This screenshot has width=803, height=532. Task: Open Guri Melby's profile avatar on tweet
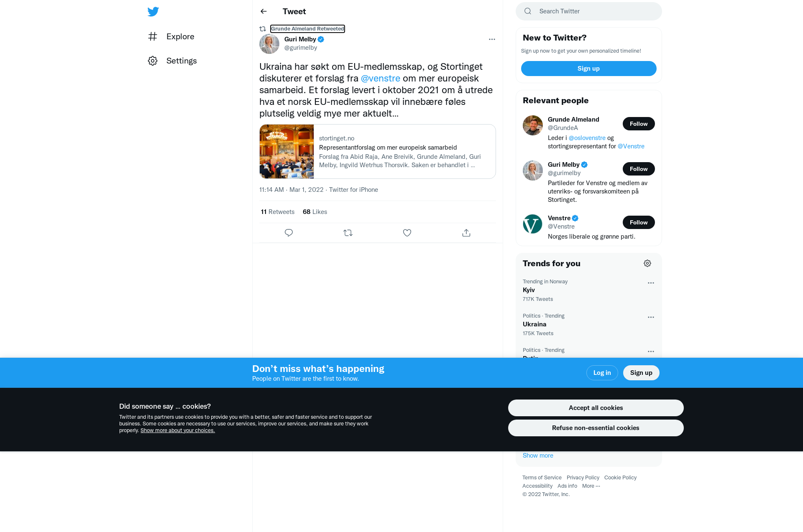click(269, 44)
